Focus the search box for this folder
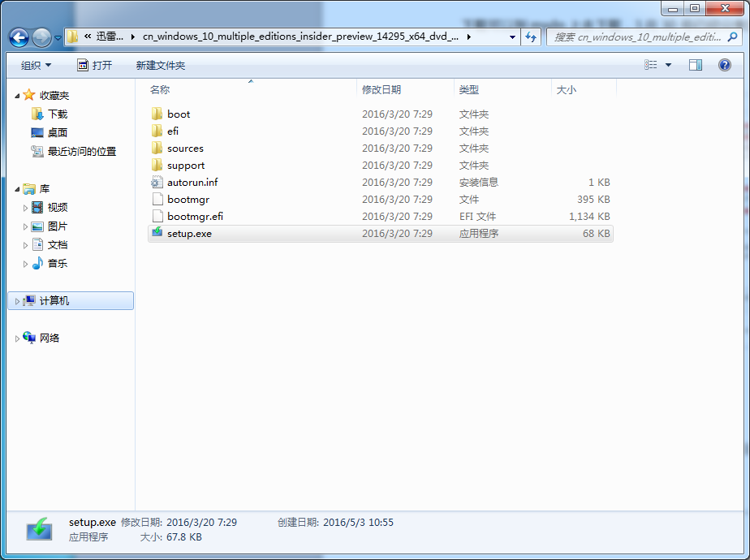This screenshot has height=560, width=750. (x=637, y=37)
